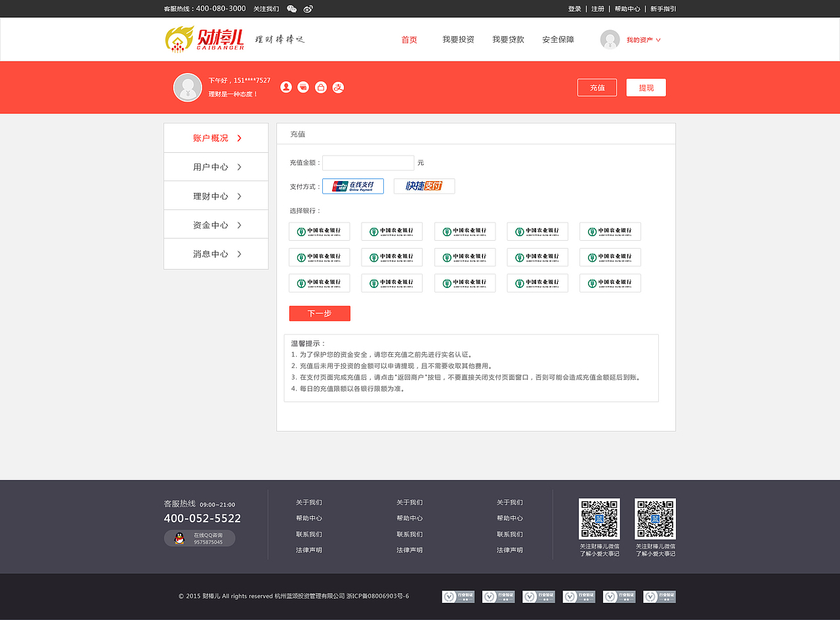Switch to the 我要投资 nav tab
Screen dimensions: 840x620
(457, 39)
